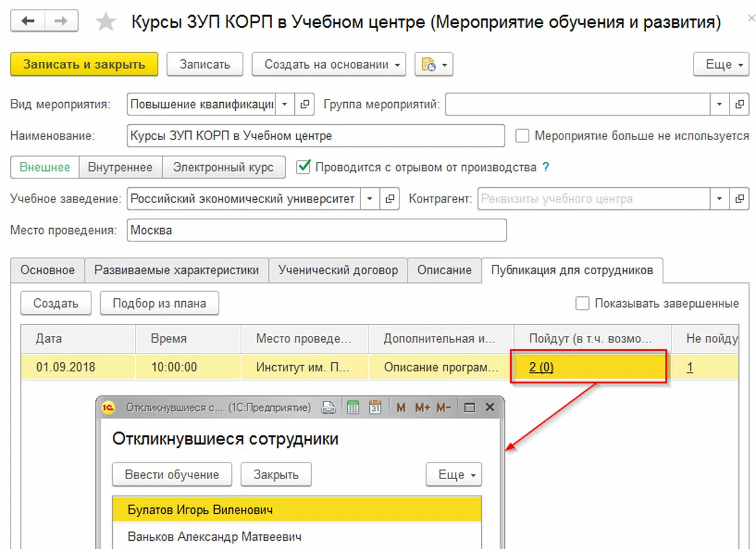This screenshot has width=756, height=549.
Task: Select the Публикация для сотрудников tab
Action: pos(572,270)
